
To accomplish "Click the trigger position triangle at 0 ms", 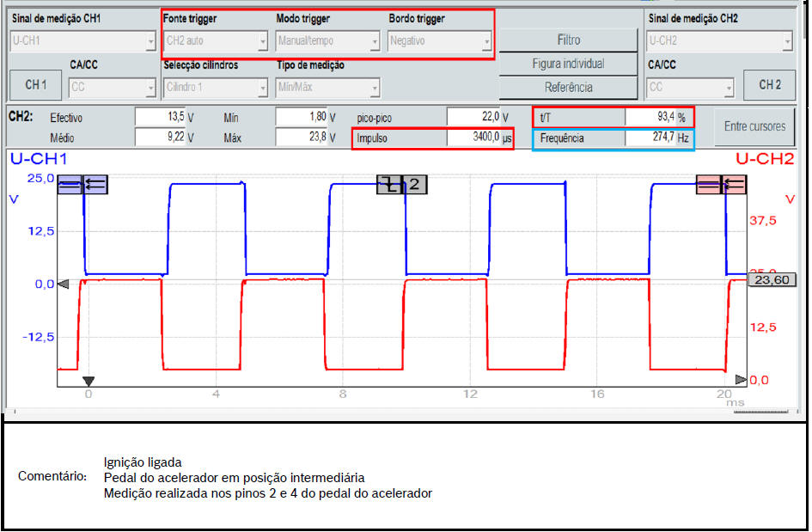I will (88, 381).
